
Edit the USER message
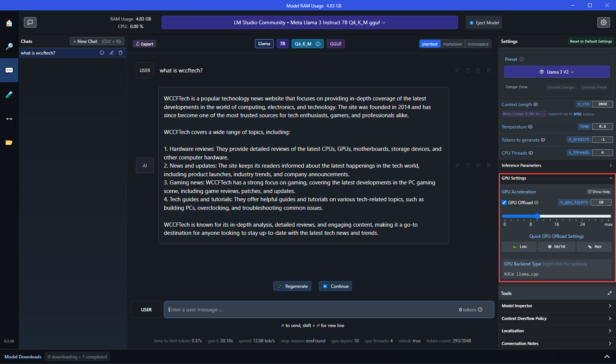(478, 70)
